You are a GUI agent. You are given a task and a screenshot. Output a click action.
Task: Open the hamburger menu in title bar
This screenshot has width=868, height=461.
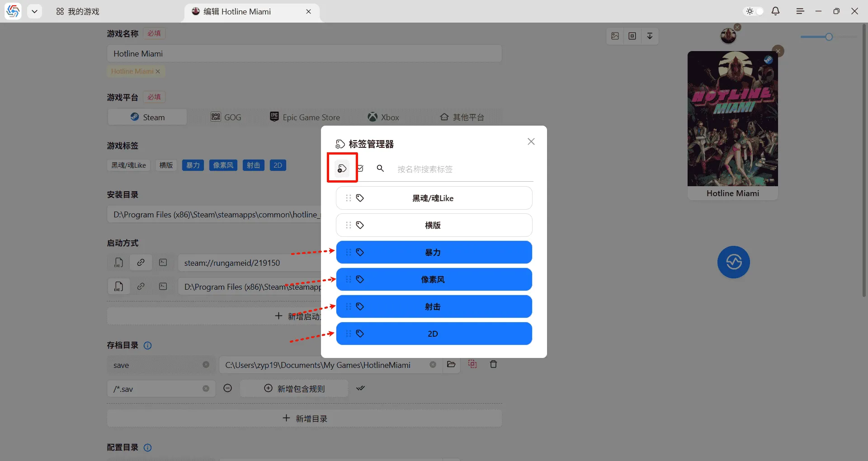click(800, 11)
